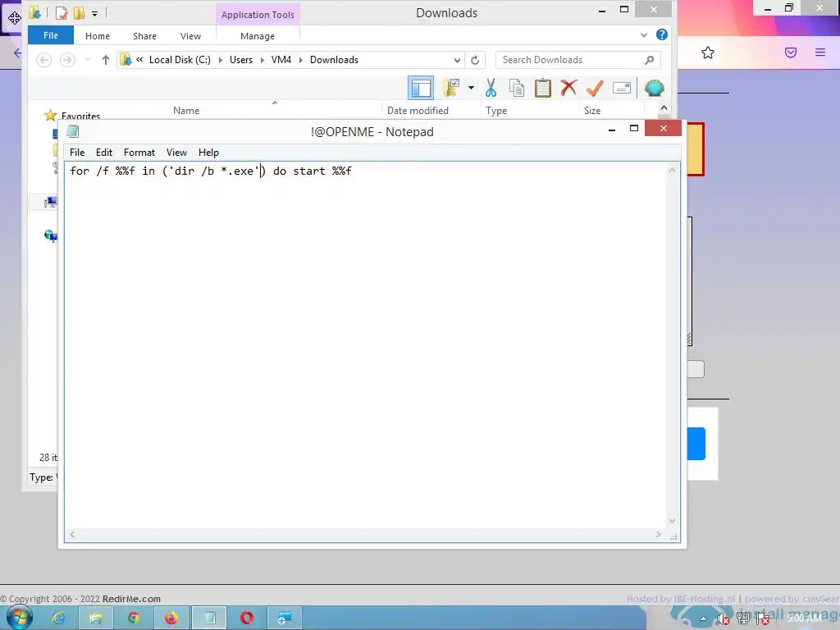840x630 pixels.
Task: Switch to the Home ribbon tab
Action: [98, 36]
